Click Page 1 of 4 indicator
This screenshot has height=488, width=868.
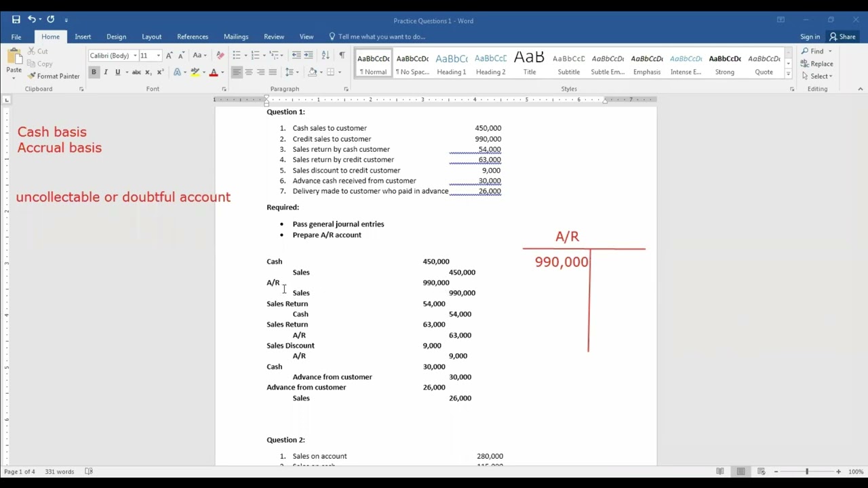[19, 472]
